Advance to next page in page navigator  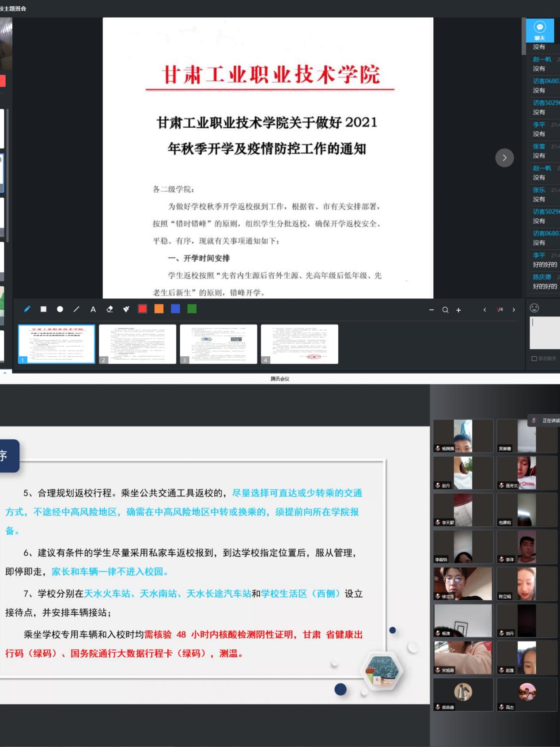pyautogui.click(x=514, y=310)
